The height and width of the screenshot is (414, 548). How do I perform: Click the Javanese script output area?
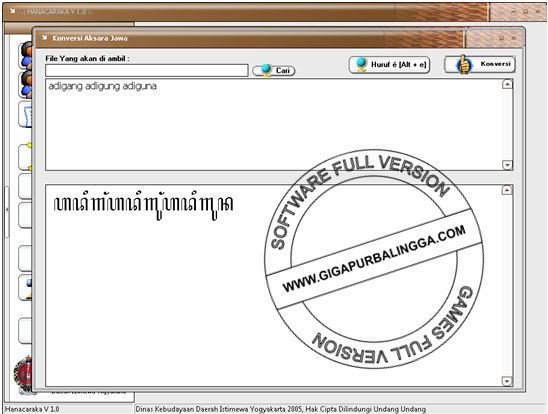tap(273, 285)
